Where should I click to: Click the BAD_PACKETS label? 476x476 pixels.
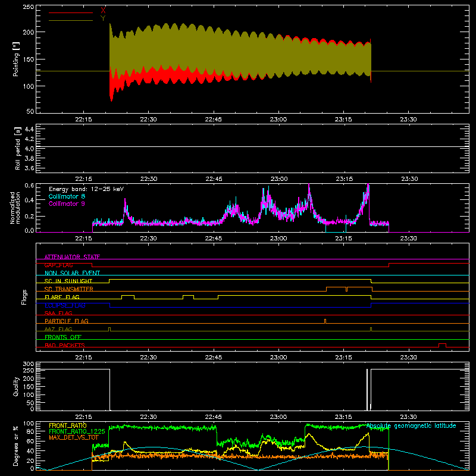tap(65, 345)
